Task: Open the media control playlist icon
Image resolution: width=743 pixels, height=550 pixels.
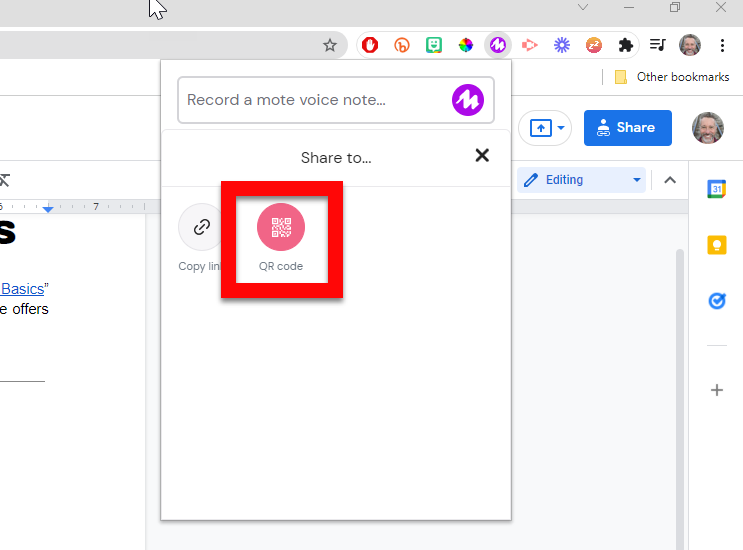Action: [x=658, y=45]
